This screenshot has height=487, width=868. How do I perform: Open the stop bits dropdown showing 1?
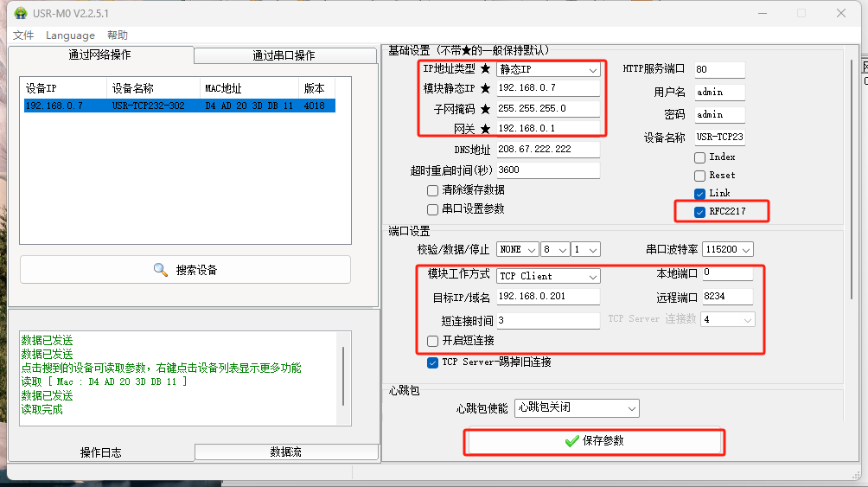click(586, 249)
